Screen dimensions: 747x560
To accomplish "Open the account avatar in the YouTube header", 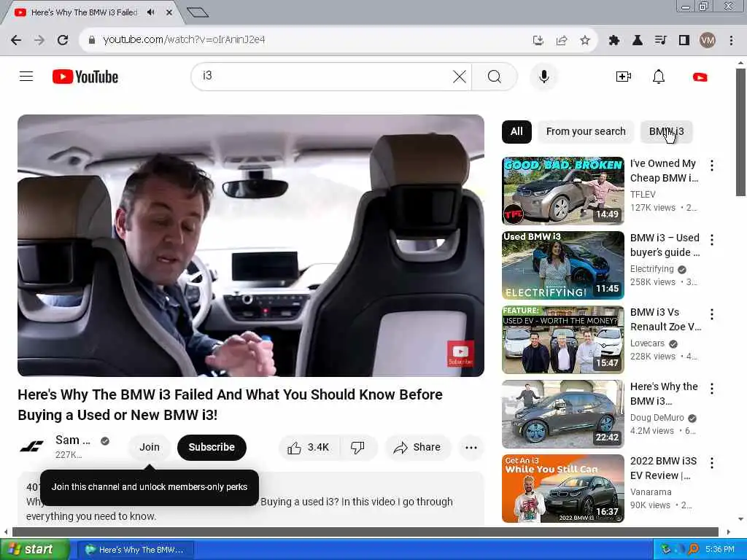I will click(x=700, y=77).
